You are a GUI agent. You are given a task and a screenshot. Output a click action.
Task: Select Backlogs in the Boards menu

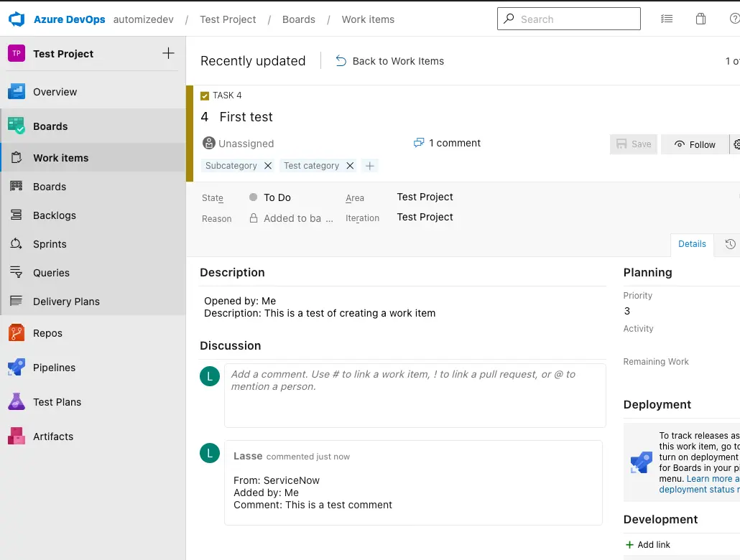(x=55, y=215)
